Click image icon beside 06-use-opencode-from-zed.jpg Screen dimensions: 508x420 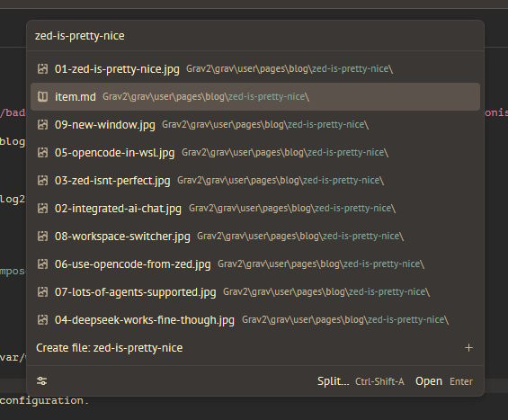click(42, 264)
